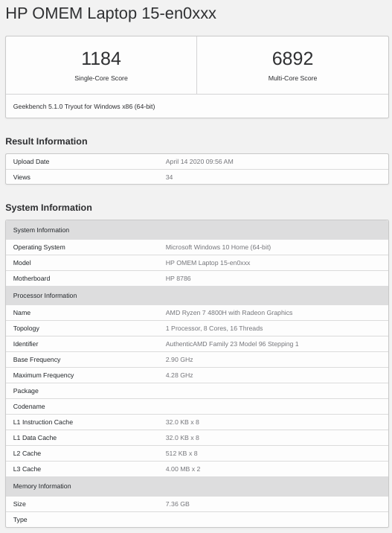Click the 'Topology' label
Viewport: 392px width, 533px height.
[x=26, y=328]
